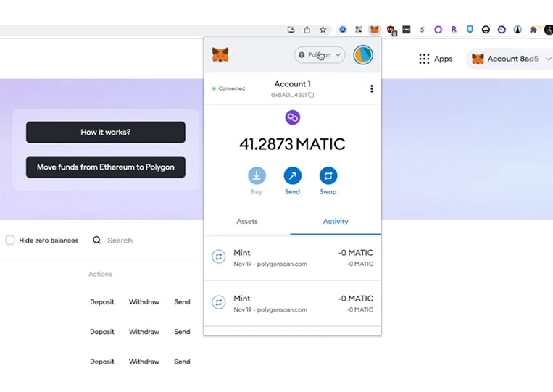
Task: Click Send in the second token row
Action: pyautogui.click(x=182, y=332)
